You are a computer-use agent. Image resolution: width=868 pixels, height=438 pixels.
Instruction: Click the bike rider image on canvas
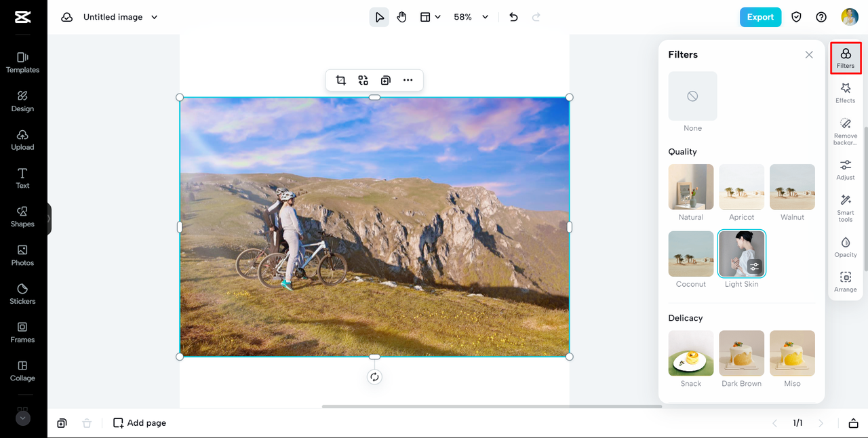click(x=374, y=227)
